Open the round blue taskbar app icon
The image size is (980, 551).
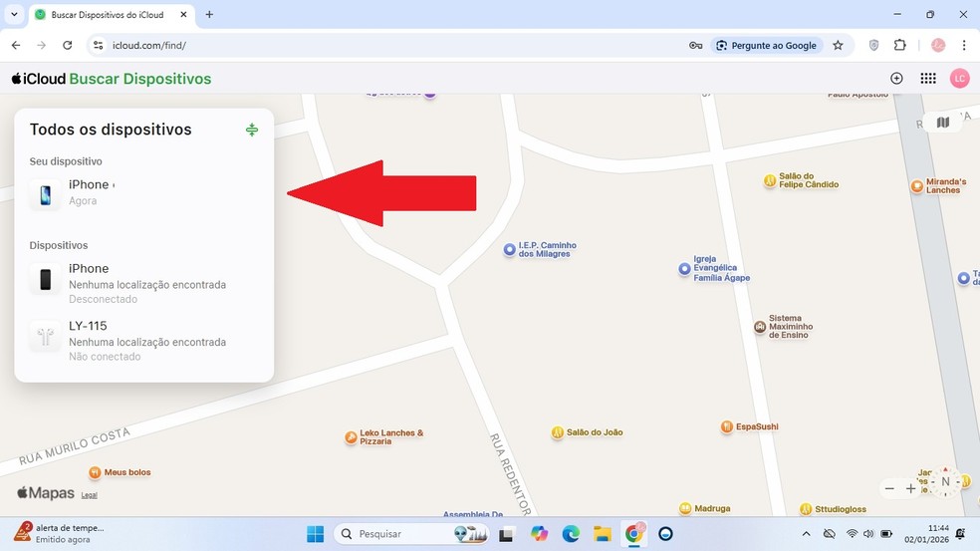coord(665,533)
